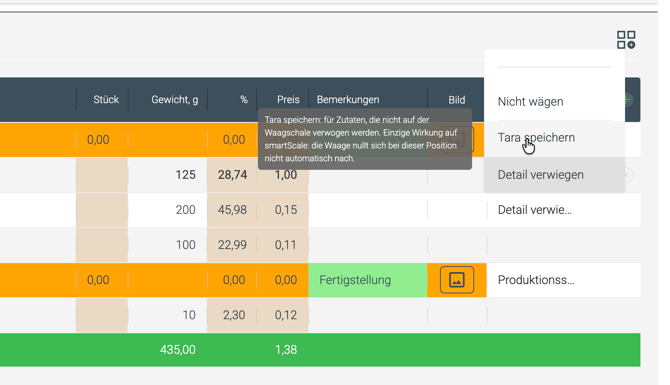Click total price '1,38' in green row
This screenshot has height=385, width=670.
click(285, 350)
